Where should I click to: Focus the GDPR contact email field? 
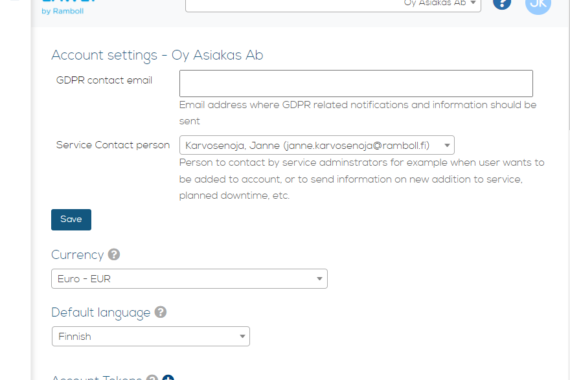click(356, 83)
